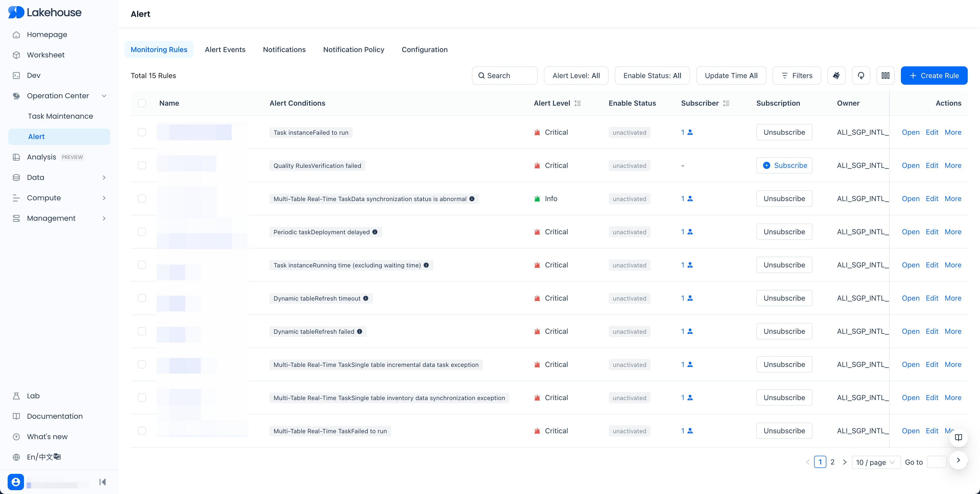This screenshot has height=494, width=980.
Task: Open the Worksheet sidebar item
Action: [x=46, y=55]
